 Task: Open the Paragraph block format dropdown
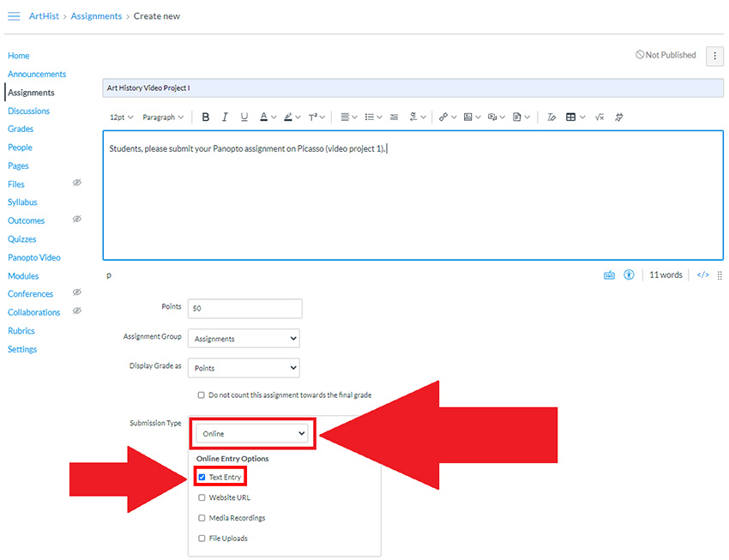pos(163,117)
